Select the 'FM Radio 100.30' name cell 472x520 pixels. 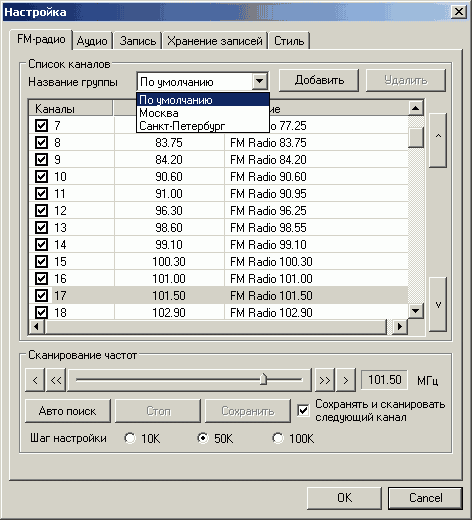coord(316,262)
